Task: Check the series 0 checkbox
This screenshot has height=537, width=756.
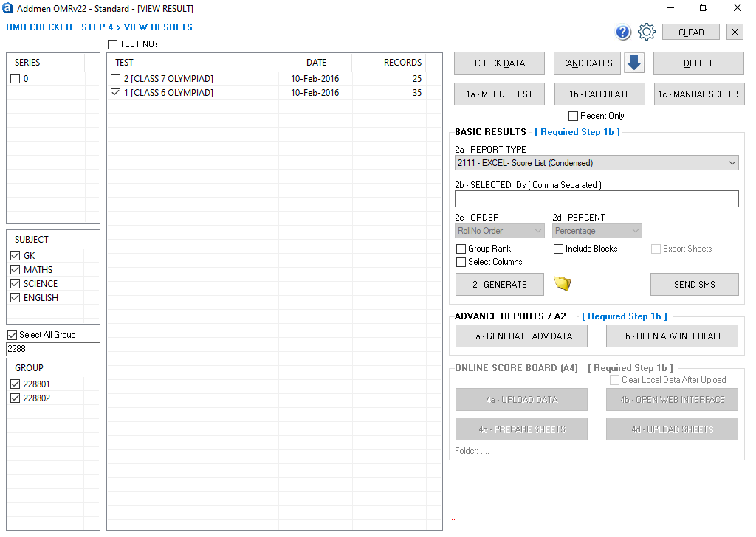Action: pyautogui.click(x=16, y=78)
